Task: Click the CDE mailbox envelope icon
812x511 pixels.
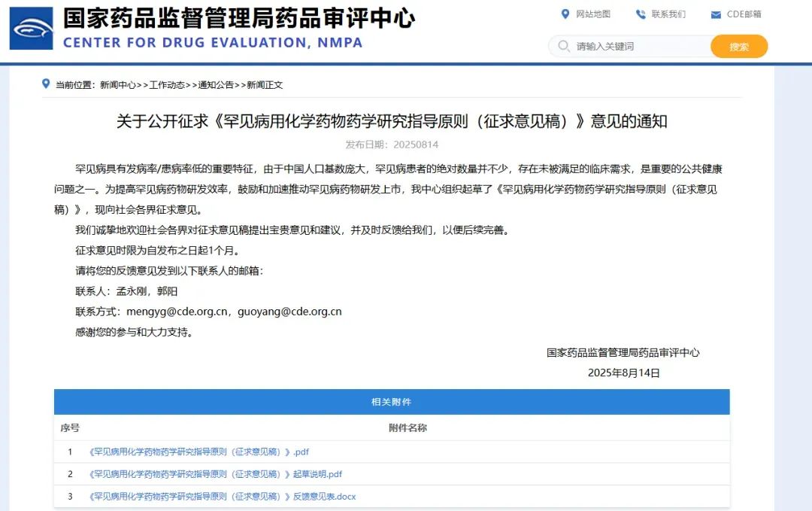Action: coord(716,15)
